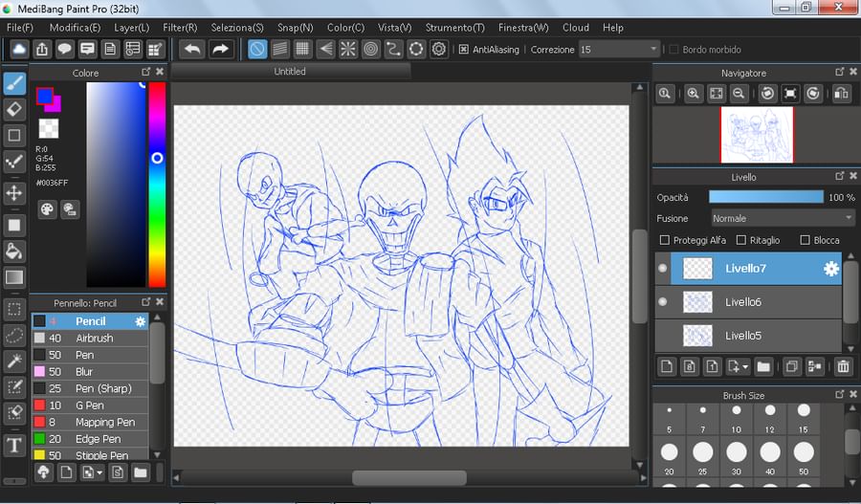Click the Navigator canvas thumbnail

(757, 135)
